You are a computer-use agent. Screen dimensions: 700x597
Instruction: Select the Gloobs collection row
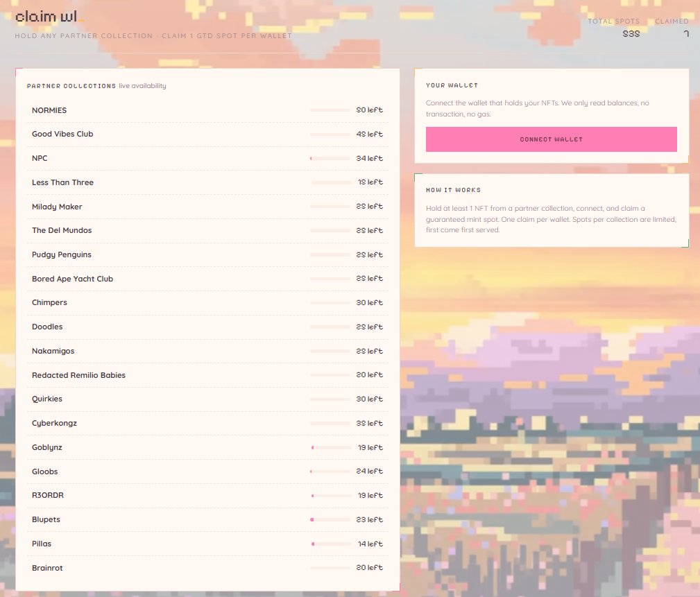coord(207,471)
